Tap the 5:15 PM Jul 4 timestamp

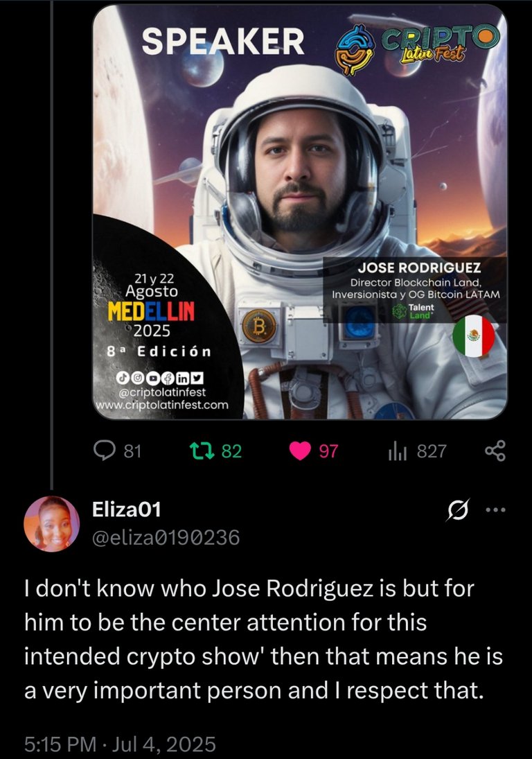pos(120,744)
